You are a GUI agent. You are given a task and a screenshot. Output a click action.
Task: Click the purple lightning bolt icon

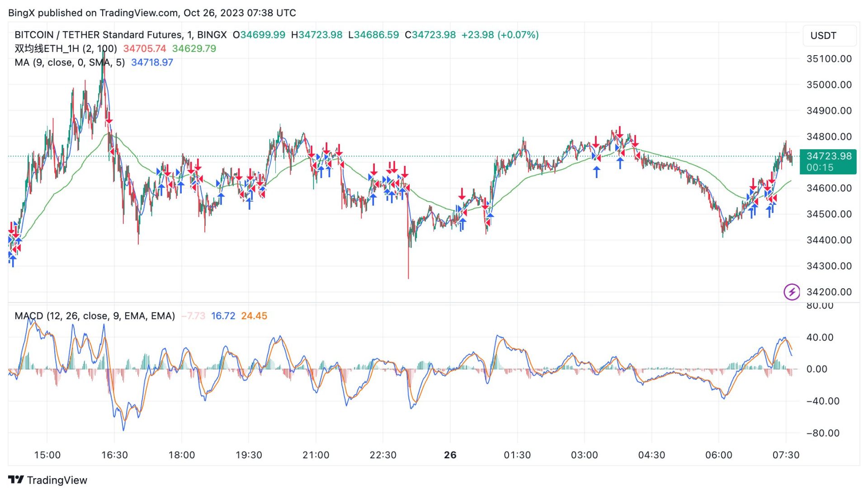[x=791, y=292]
